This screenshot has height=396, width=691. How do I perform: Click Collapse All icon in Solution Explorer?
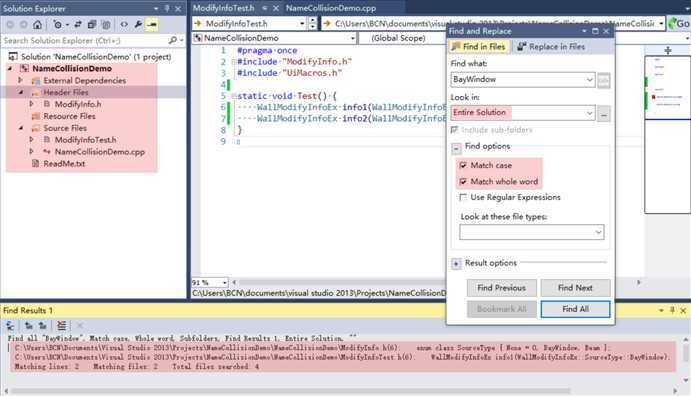pos(92,25)
